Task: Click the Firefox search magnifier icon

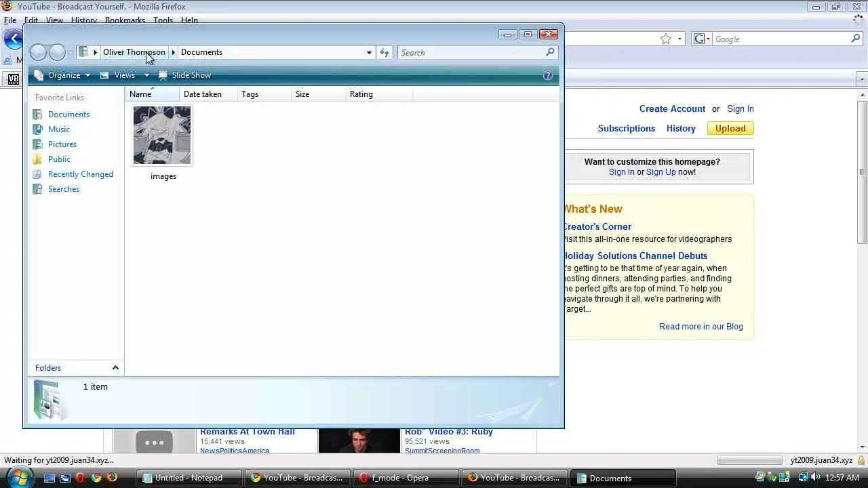Action: (856, 39)
